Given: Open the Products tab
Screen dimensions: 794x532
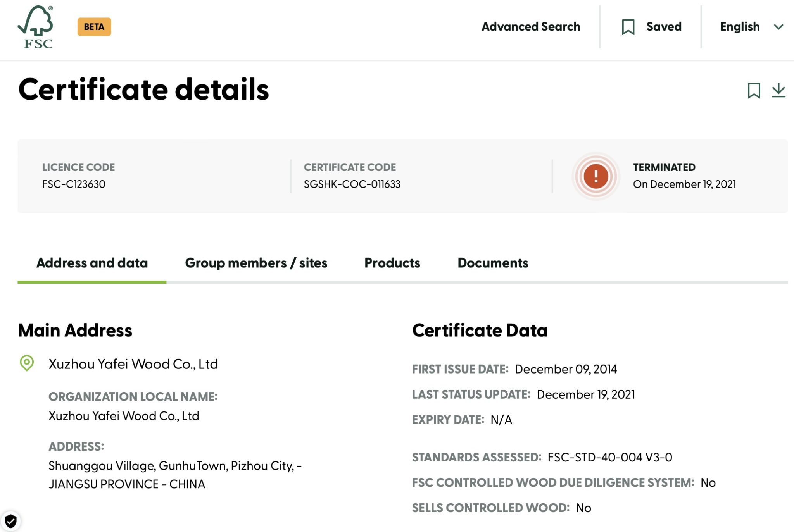Looking at the screenshot, I should [x=392, y=263].
